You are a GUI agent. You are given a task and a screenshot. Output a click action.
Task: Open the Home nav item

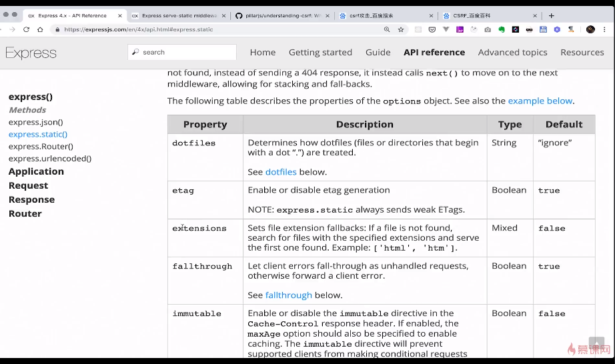click(263, 52)
